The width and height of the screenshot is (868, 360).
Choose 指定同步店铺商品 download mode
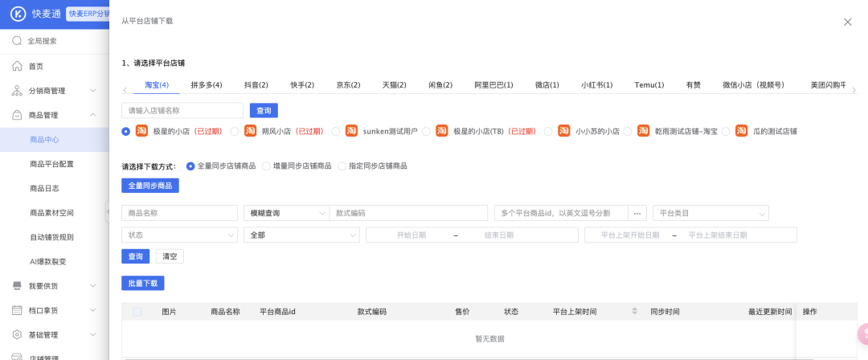[x=342, y=166]
